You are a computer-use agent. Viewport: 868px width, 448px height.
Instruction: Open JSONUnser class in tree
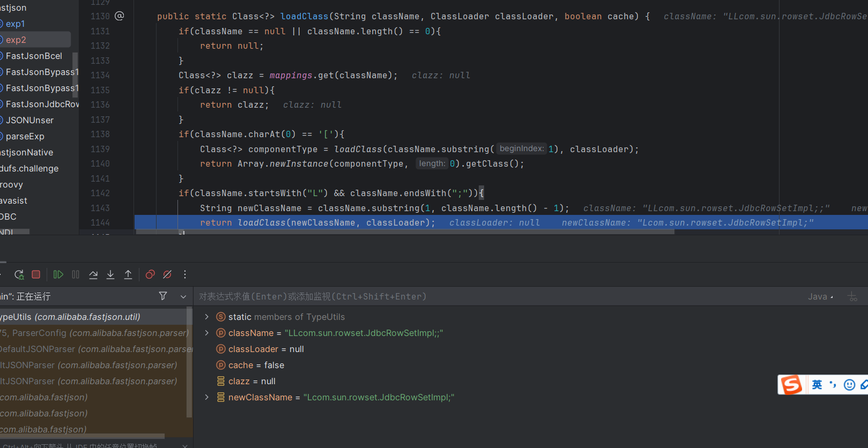29,120
